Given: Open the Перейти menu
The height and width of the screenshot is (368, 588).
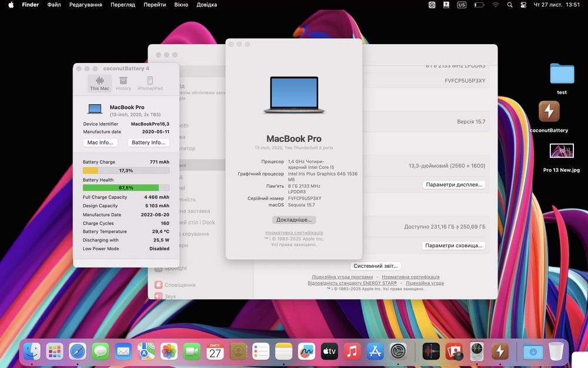Looking at the screenshot, I should (x=155, y=5).
